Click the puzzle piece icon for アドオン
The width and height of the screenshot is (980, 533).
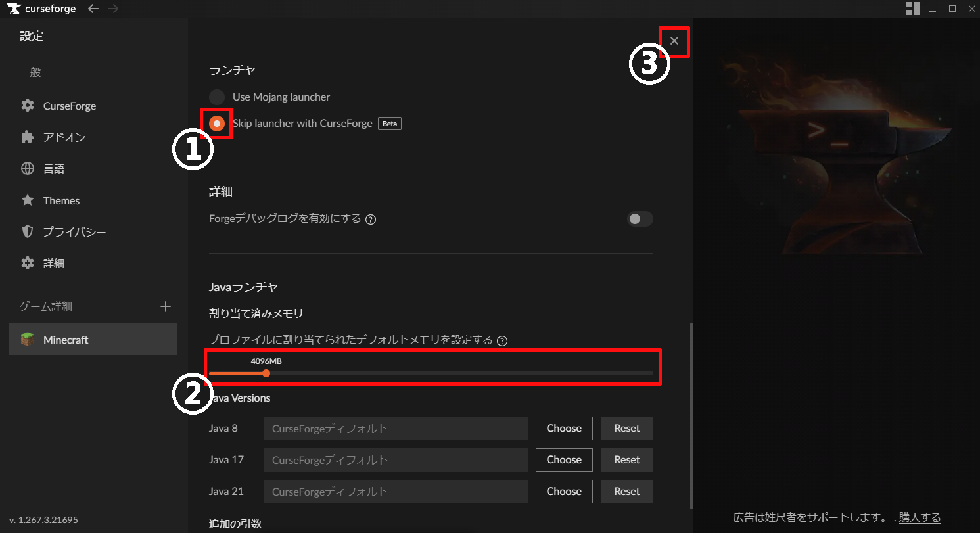click(x=28, y=137)
